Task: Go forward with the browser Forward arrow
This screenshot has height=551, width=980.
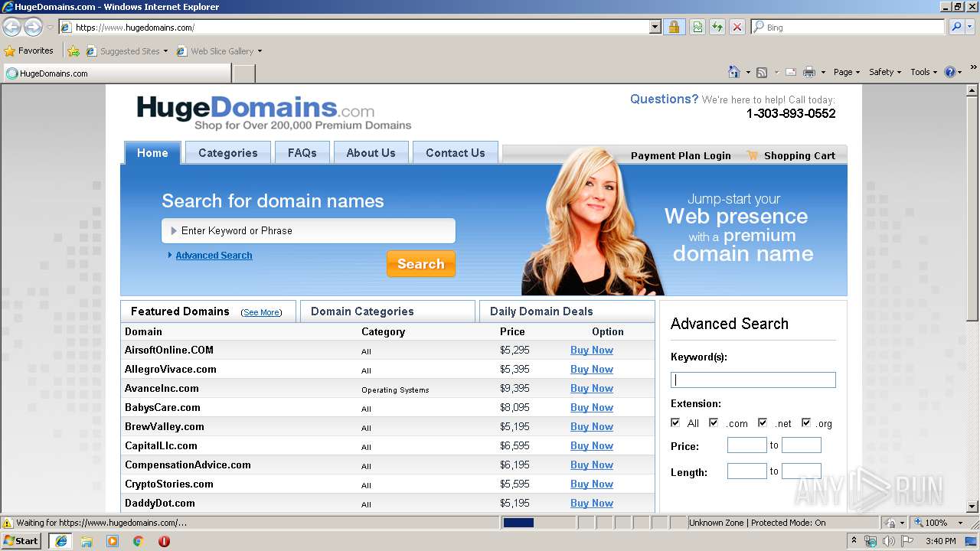Action: coord(33,28)
